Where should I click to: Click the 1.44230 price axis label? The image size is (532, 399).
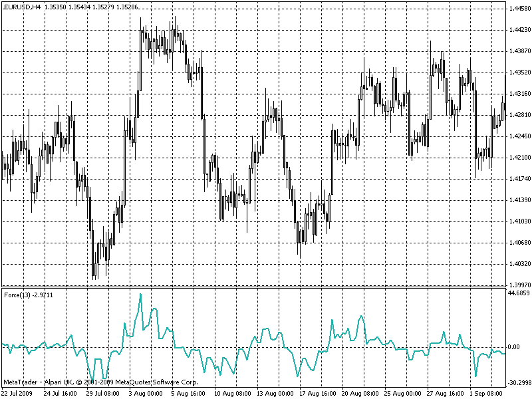[x=520, y=30]
